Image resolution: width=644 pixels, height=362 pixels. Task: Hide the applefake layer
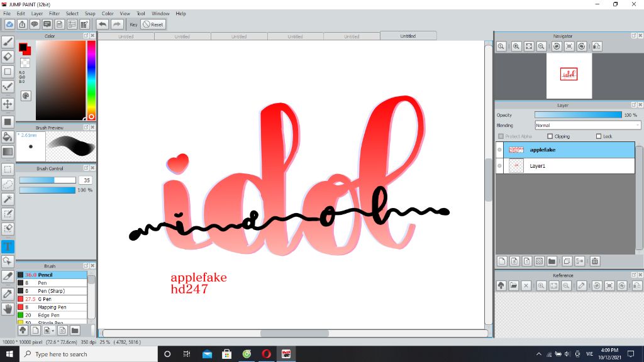[x=500, y=150]
